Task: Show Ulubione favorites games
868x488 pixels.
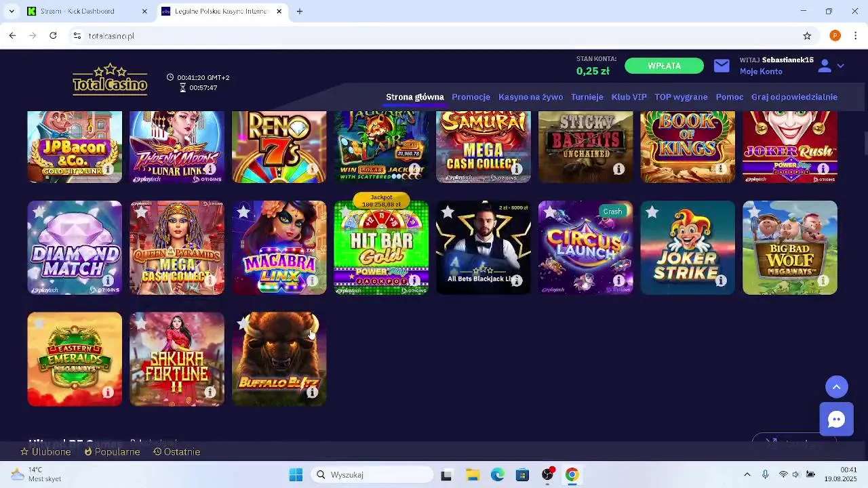Action: coord(45,452)
